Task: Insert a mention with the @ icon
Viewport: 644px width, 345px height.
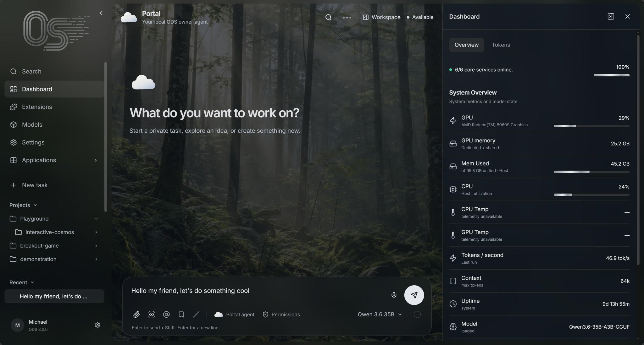Action: [166, 314]
